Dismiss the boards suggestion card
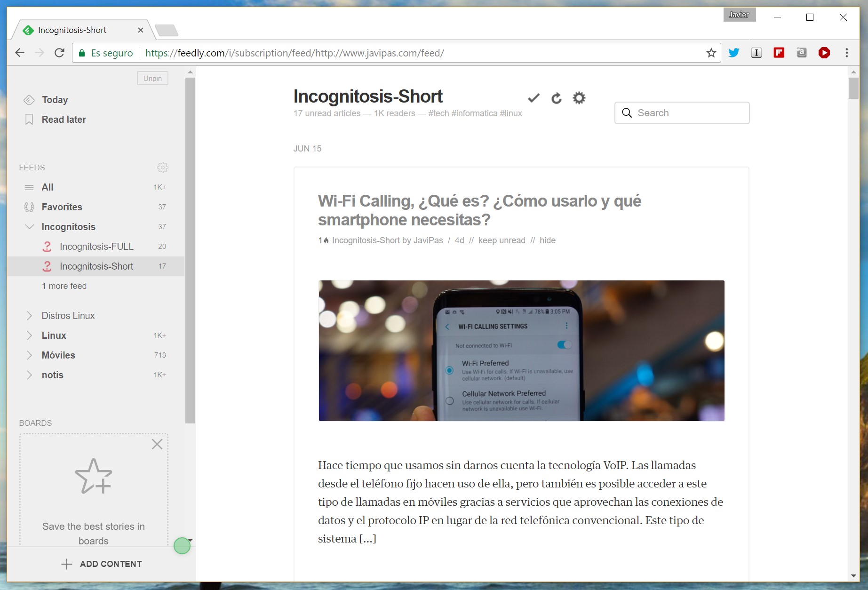Image resolution: width=868 pixels, height=590 pixels. [x=157, y=444]
